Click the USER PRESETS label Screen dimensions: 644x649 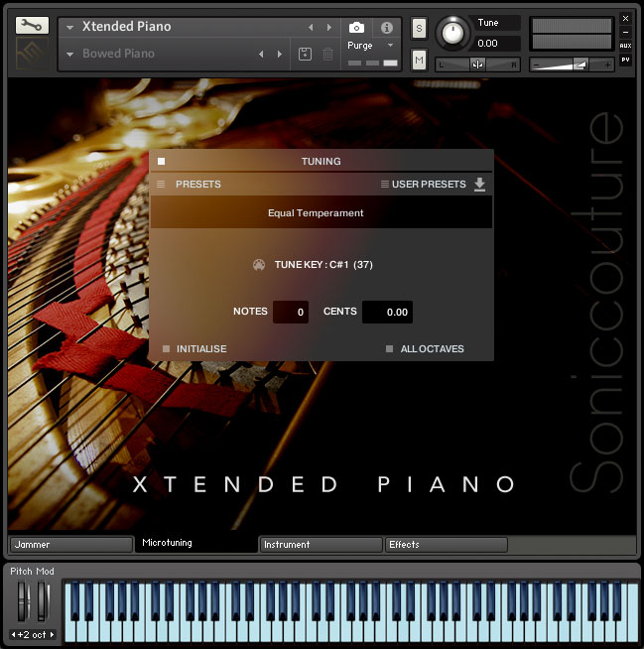pos(429,185)
